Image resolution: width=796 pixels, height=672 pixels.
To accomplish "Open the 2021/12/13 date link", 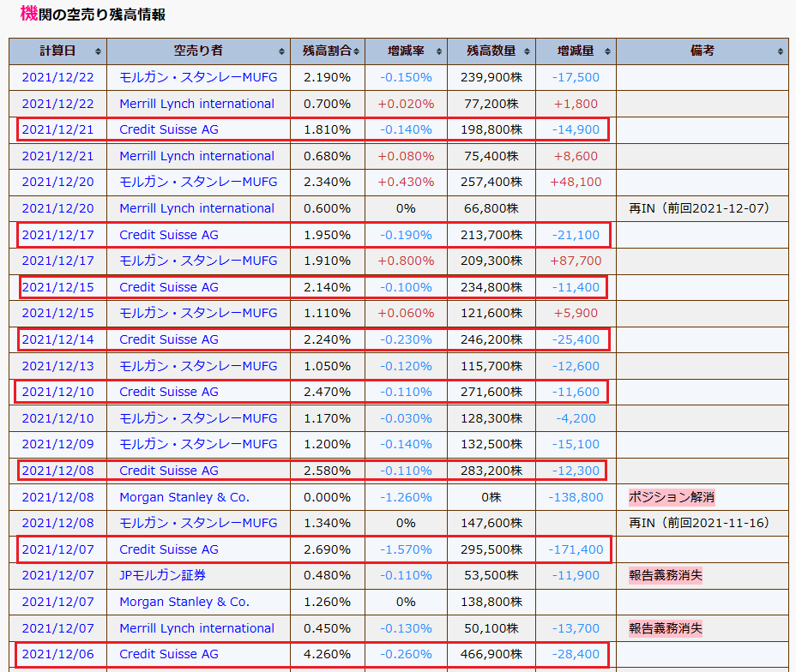I will click(x=58, y=366).
